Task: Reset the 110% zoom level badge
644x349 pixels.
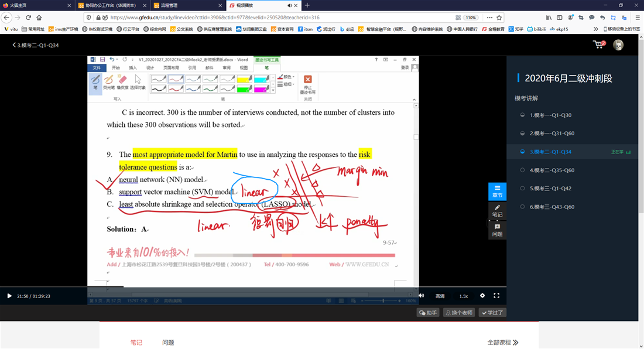Action: (471, 18)
